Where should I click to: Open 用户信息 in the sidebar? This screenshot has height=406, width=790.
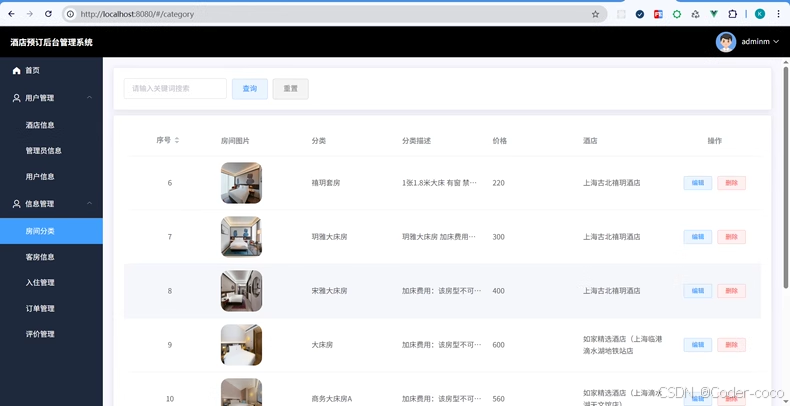pyautogui.click(x=51, y=177)
